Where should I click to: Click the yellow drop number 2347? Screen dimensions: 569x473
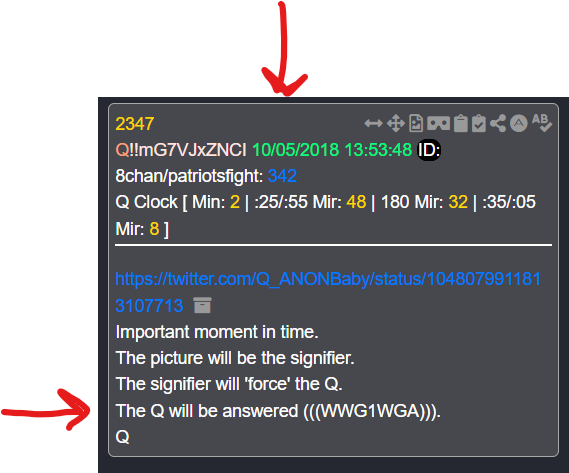(x=135, y=124)
